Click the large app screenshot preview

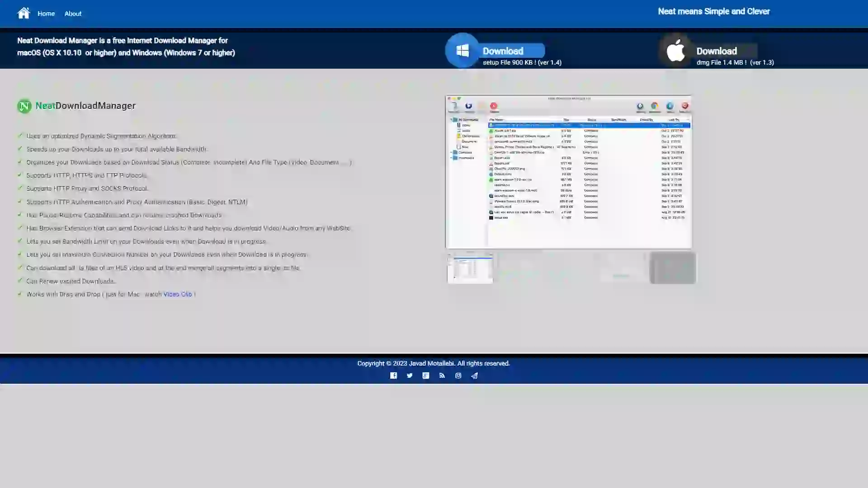[569, 172]
